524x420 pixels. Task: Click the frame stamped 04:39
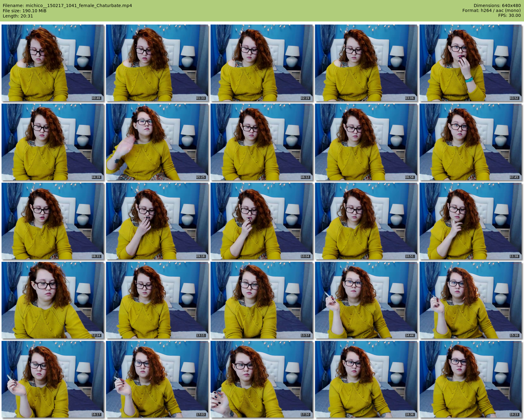[x=53, y=142]
